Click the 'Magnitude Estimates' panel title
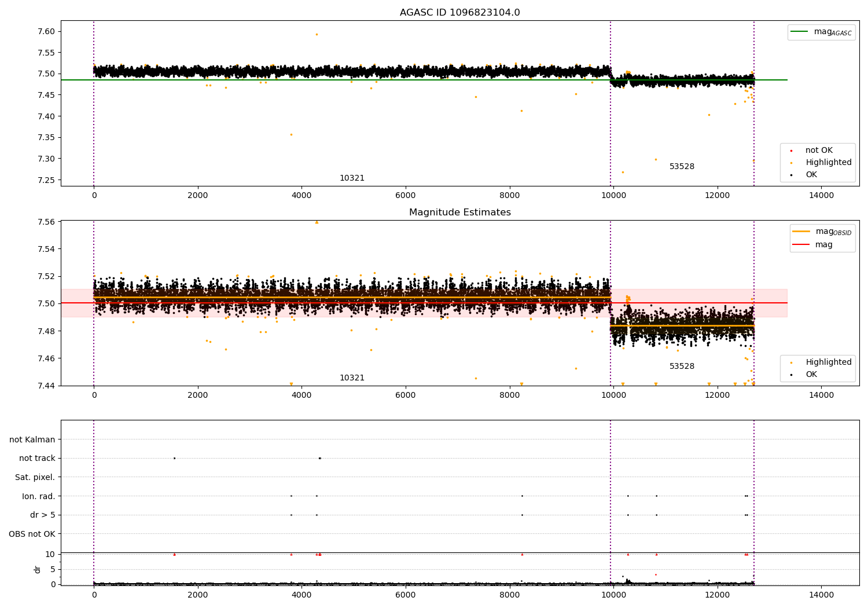The width and height of the screenshot is (868, 608). pos(459,213)
